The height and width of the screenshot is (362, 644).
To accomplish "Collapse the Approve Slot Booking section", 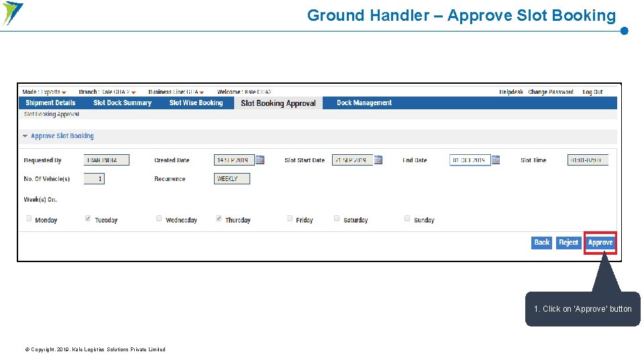I will pos(25,136).
